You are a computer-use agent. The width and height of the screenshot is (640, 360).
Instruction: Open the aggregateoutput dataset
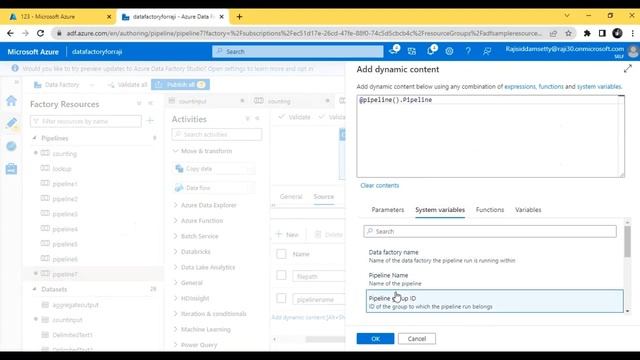click(76, 305)
